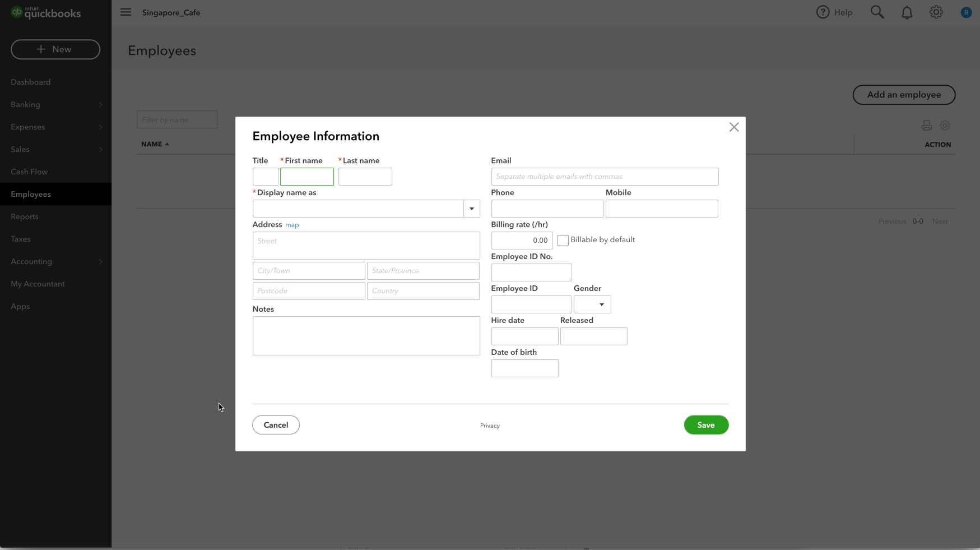Expand the Accounting sidebar section
Image resolution: width=980 pixels, height=550 pixels.
32,261
